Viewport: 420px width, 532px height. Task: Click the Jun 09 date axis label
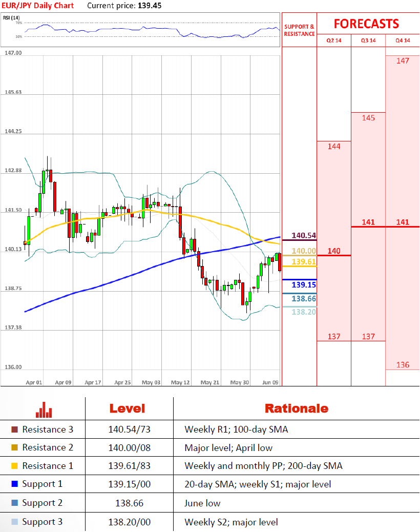(x=270, y=382)
